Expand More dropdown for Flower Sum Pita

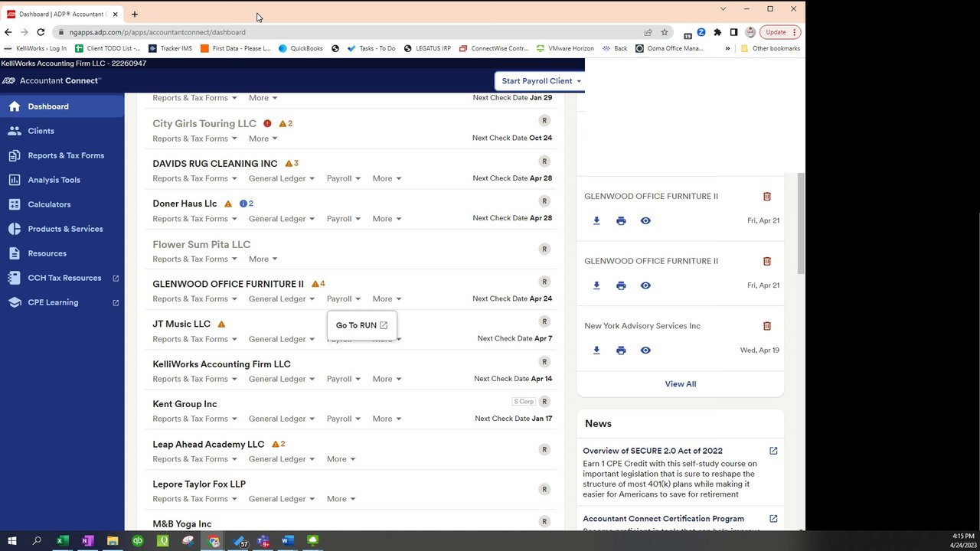263,259
